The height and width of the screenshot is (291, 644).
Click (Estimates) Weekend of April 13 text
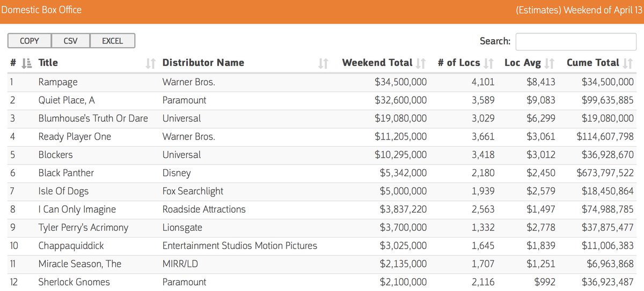(579, 10)
